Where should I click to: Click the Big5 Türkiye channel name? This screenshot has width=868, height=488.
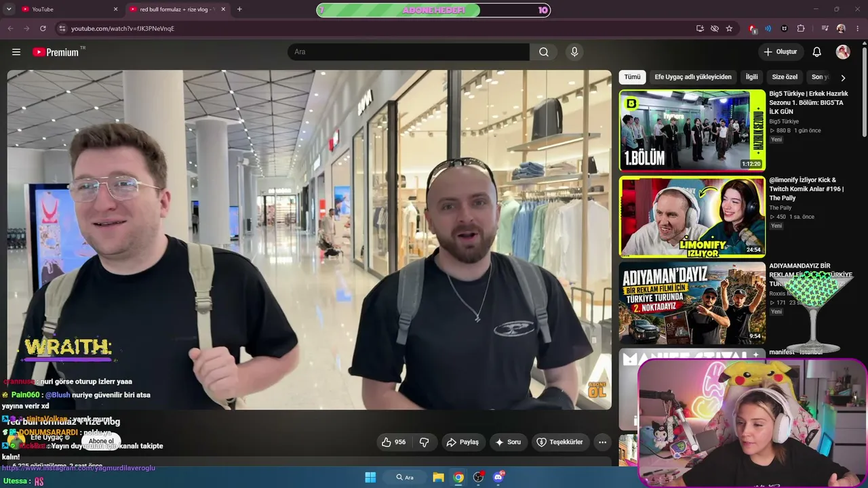point(784,121)
